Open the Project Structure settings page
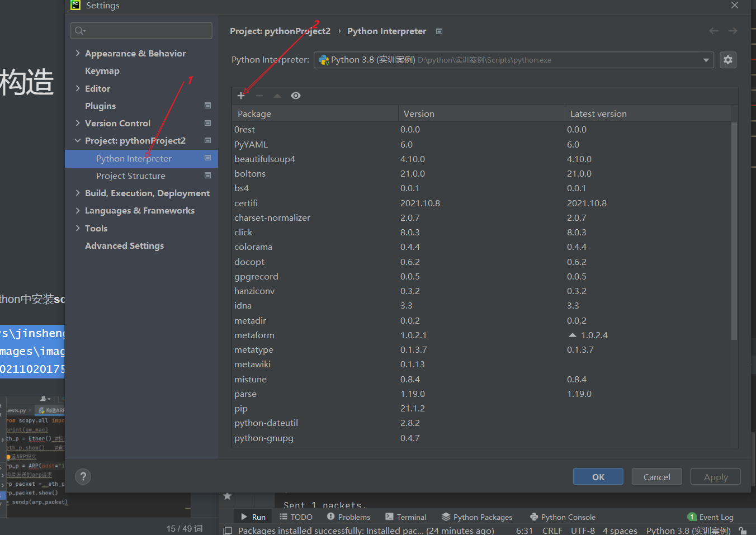This screenshot has width=756, height=535. click(x=131, y=176)
